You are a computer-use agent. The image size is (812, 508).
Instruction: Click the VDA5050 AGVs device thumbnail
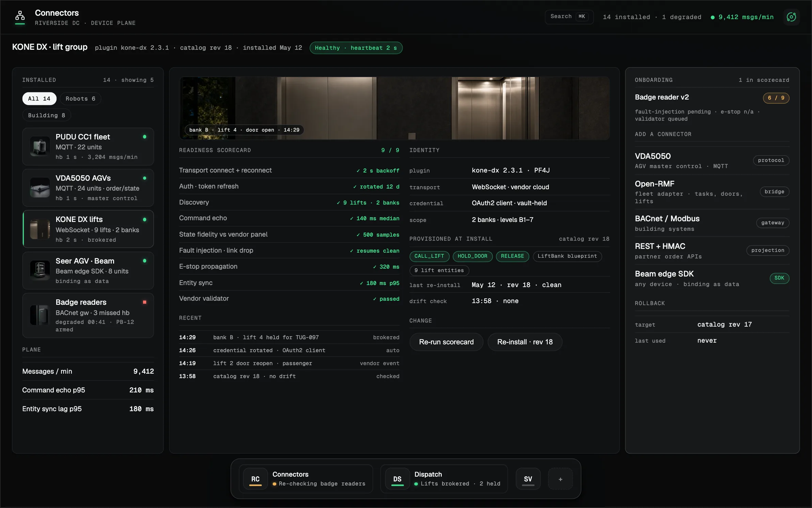pos(40,188)
